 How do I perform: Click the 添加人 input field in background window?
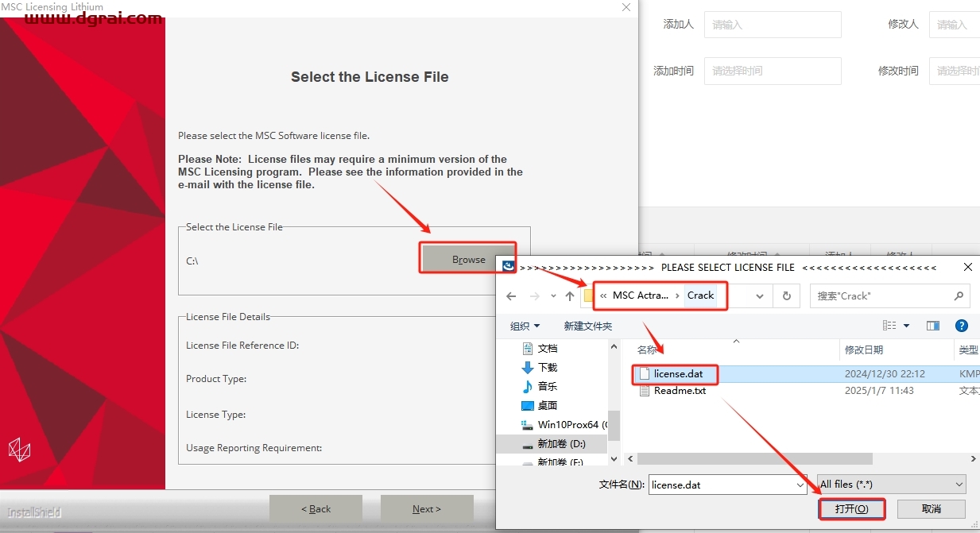pos(773,25)
